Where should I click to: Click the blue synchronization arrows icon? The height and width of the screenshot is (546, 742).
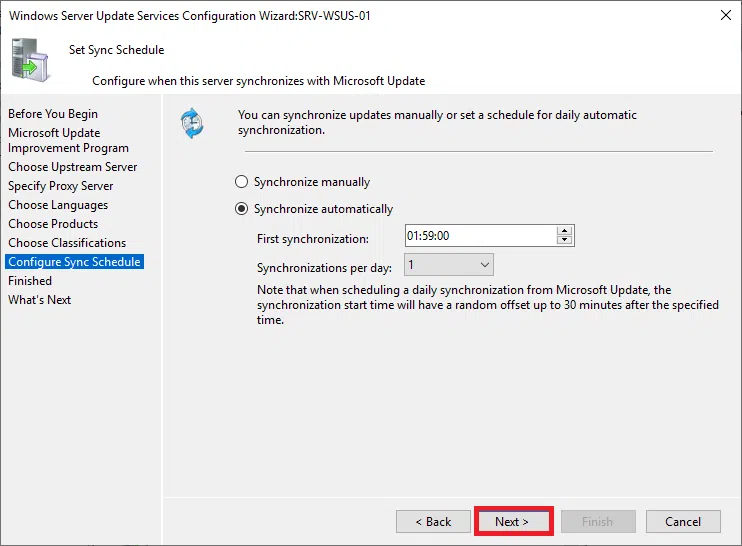(192, 123)
